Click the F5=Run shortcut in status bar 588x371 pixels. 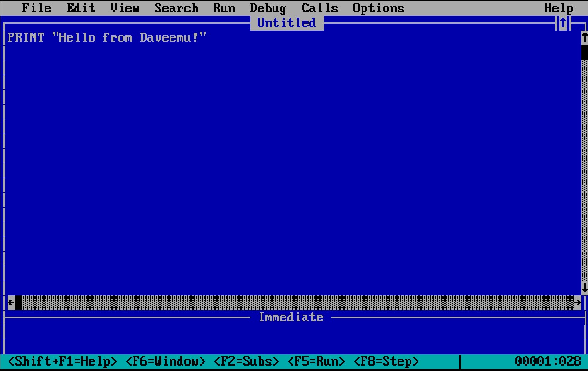317,361
